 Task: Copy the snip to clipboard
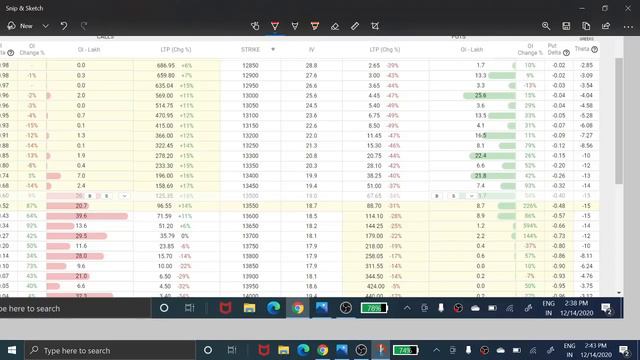(x=586, y=26)
